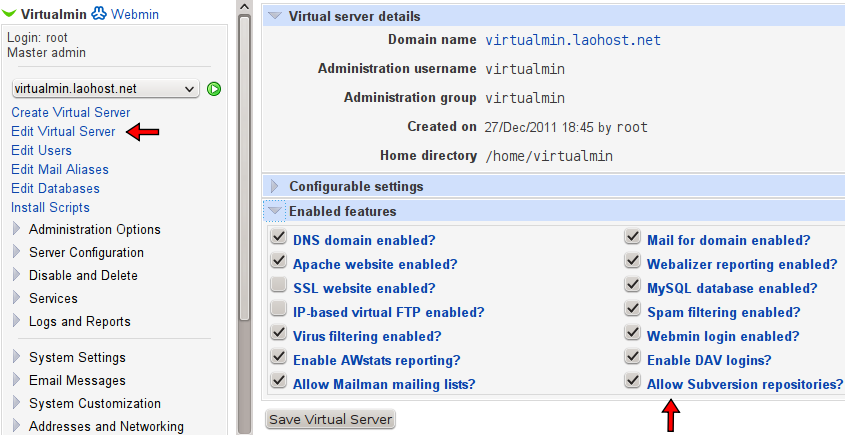The height and width of the screenshot is (435, 845).
Task: Select the /home/virtualmin home directory text
Action: (549, 156)
